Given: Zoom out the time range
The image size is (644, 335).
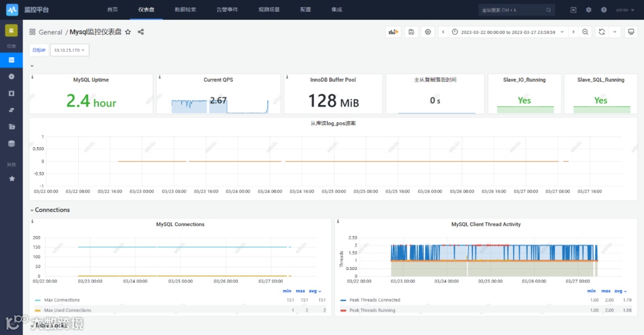Looking at the screenshot, I should click(x=586, y=32).
